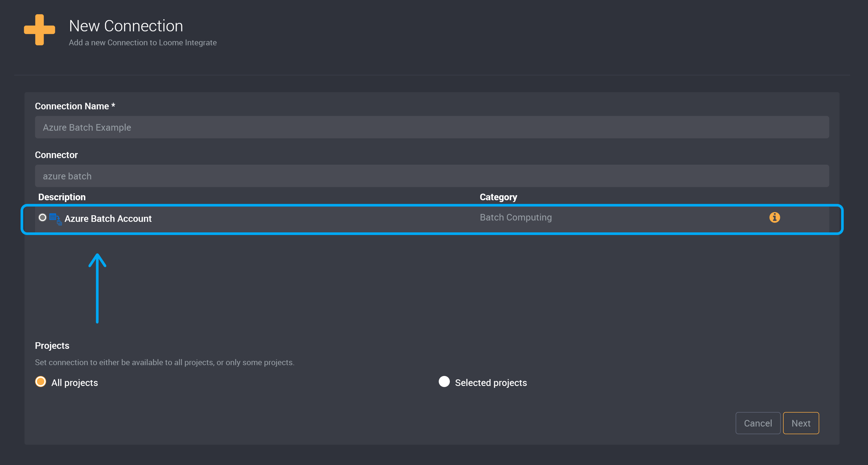The height and width of the screenshot is (465, 868).
Task: Focus the Connector search field
Action: pos(432,176)
